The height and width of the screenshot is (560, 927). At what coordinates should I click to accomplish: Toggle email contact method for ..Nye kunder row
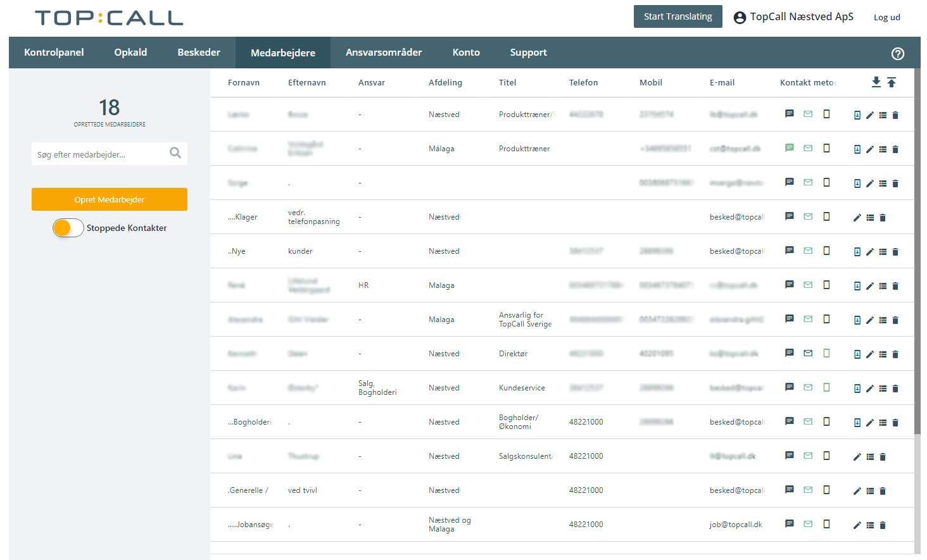[x=808, y=251]
